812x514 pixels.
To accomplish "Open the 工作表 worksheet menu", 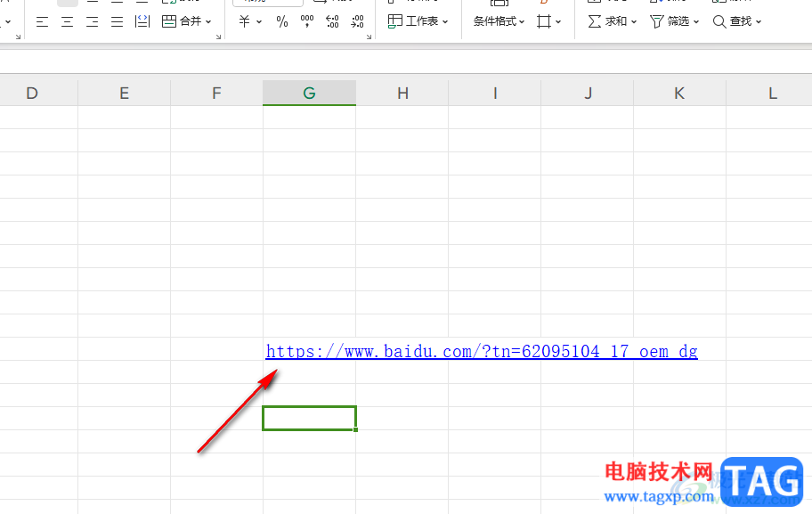I will tap(418, 21).
